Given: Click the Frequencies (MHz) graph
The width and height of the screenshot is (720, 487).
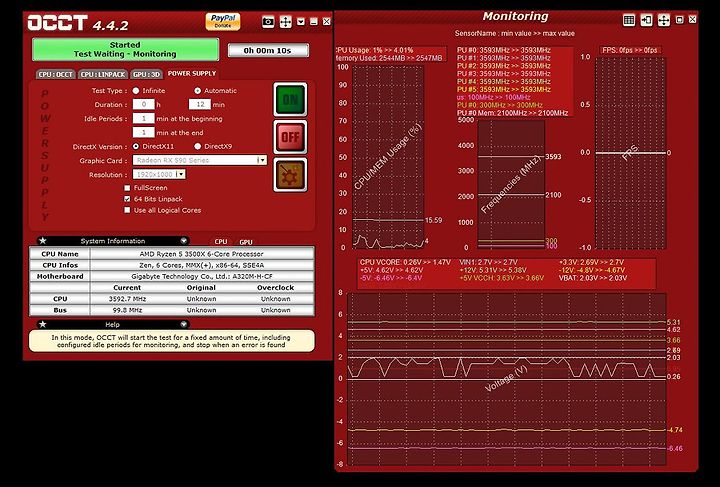Looking at the screenshot, I should (511, 185).
